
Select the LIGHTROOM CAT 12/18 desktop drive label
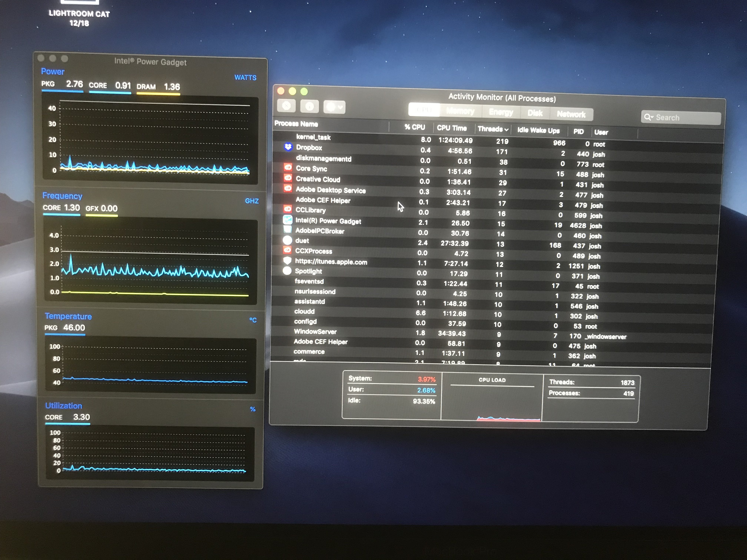click(79, 18)
